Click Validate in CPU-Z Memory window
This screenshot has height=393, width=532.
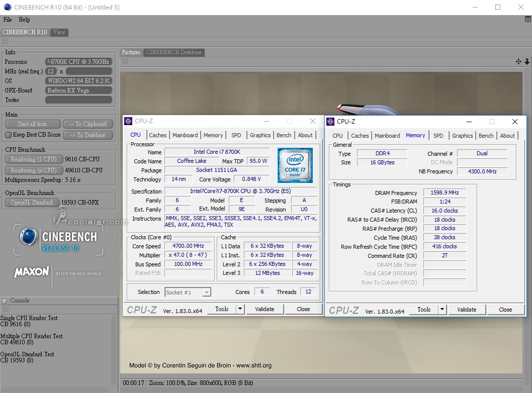467,310
